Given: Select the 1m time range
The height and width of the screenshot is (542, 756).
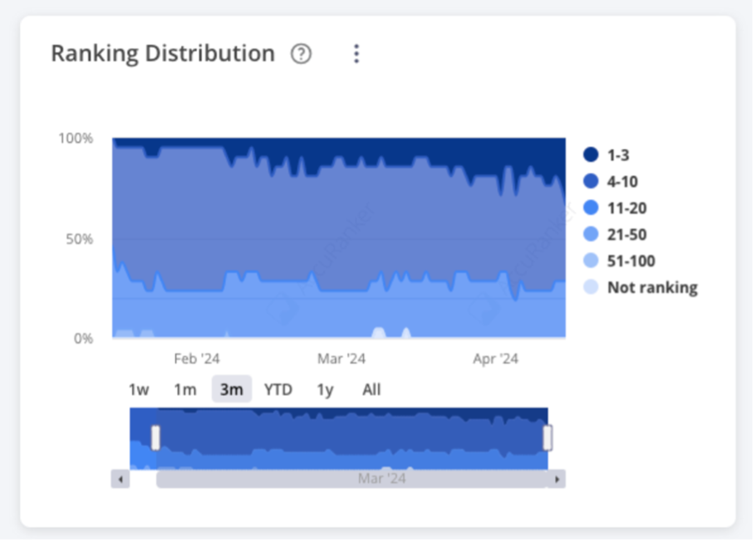Looking at the screenshot, I should [184, 389].
